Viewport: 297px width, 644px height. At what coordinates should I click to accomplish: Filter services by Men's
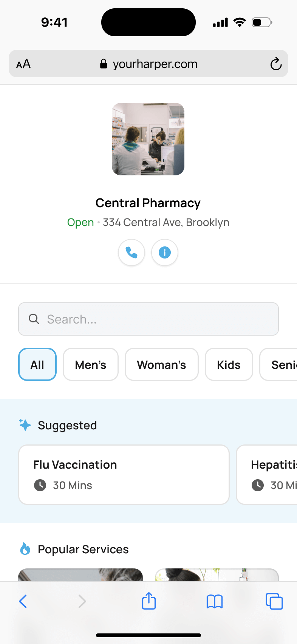[91, 364]
